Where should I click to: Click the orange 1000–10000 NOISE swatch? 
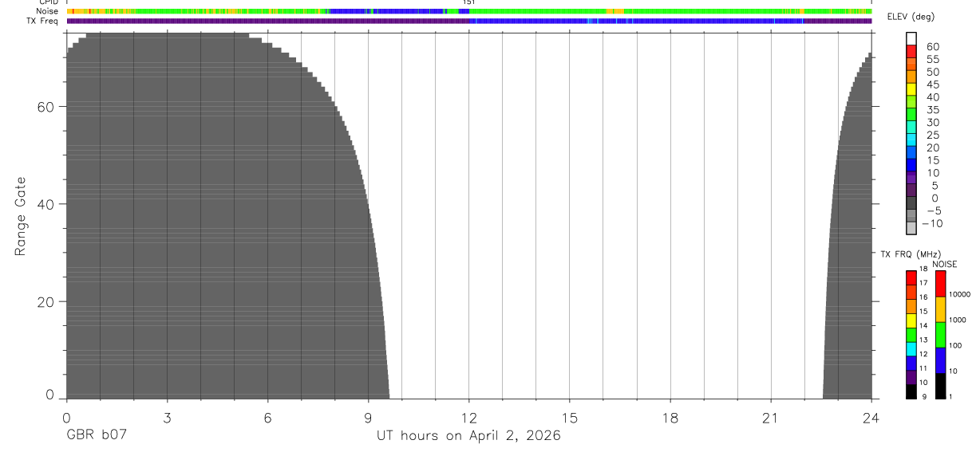pyautogui.click(x=940, y=309)
